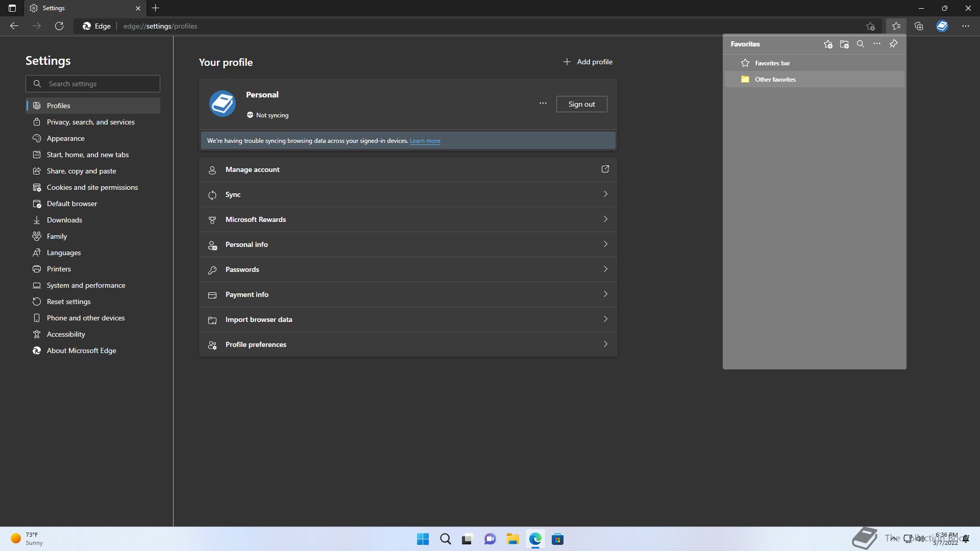980x551 pixels.
Task: Open Microsoft Edge taskbar icon
Action: click(535, 539)
